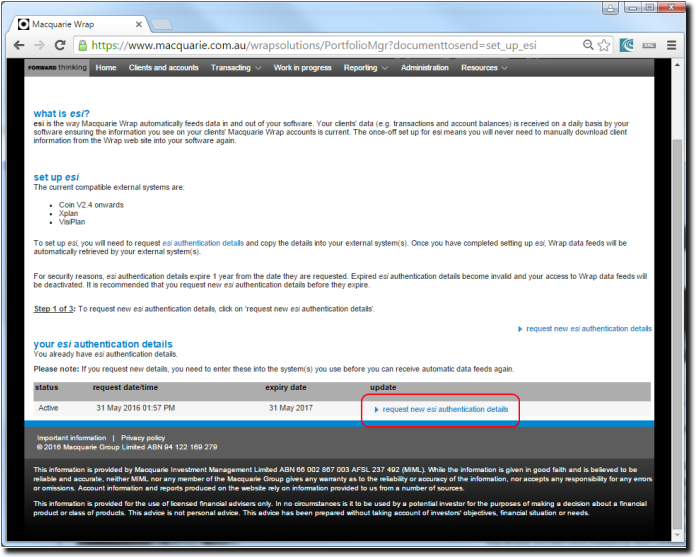The width and height of the screenshot is (696, 557).
Task: Click the Macquarie Wrap tab favicon
Action: tap(24, 24)
